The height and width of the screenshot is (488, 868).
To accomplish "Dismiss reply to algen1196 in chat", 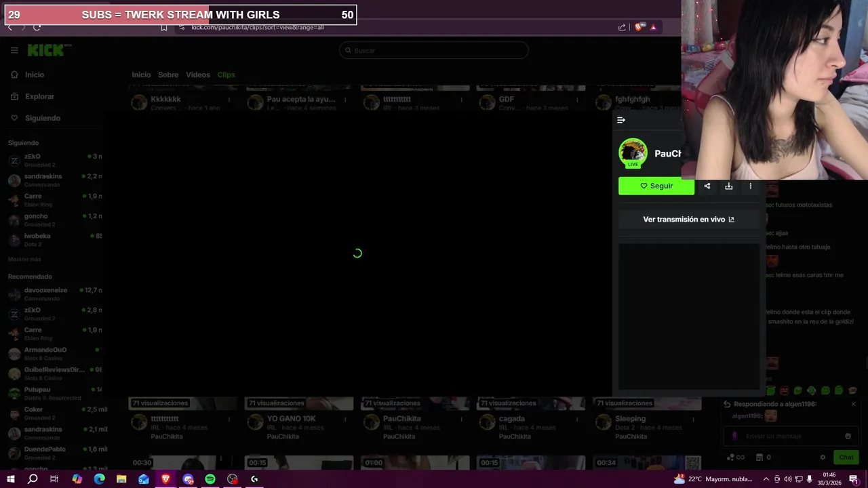I will 853,404.
